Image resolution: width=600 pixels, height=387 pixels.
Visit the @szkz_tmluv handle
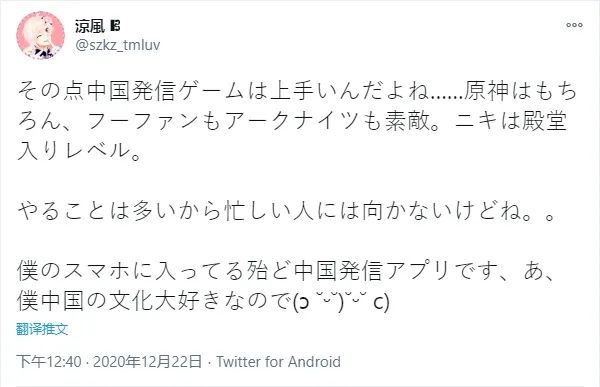[117, 45]
